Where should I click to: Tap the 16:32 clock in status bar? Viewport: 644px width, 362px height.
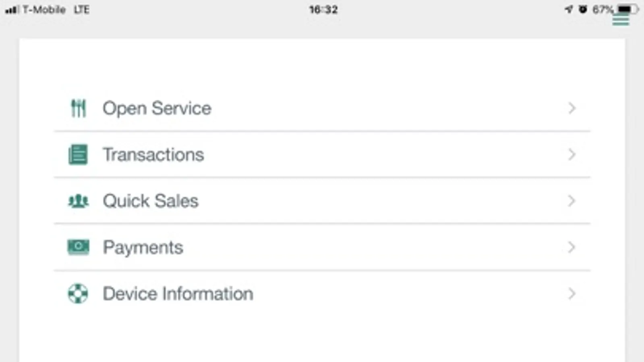pos(323,9)
